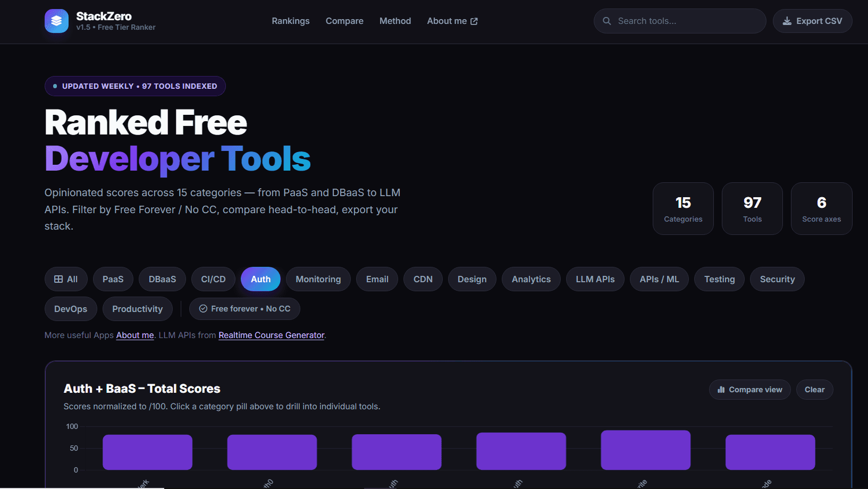This screenshot has width=868, height=489.
Task: Select the CI/CD category pill
Action: click(x=213, y=279)
